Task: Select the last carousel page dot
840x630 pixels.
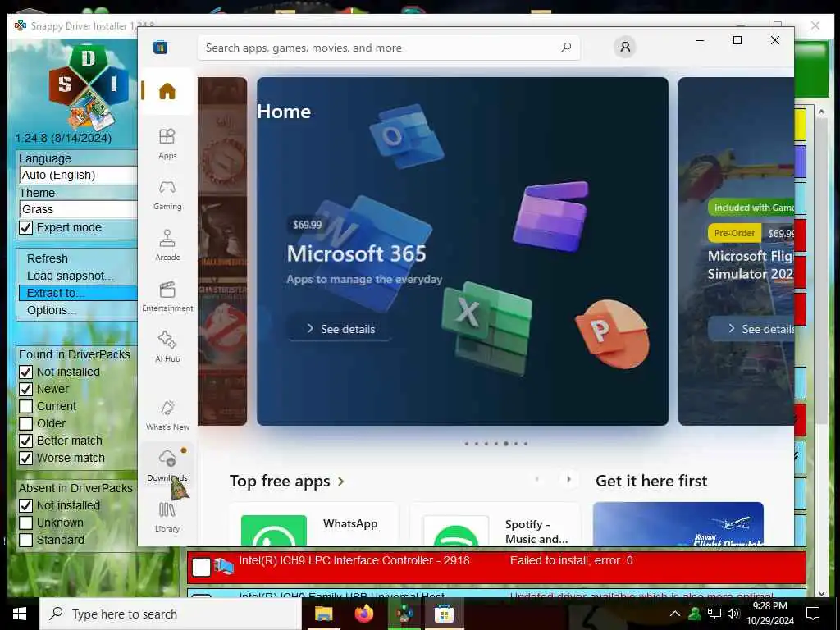Action: [x=526, y=444]
